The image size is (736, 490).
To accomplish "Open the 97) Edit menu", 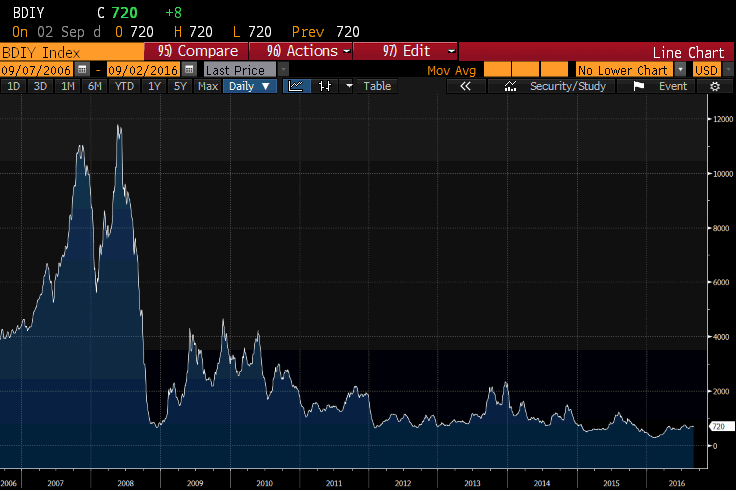I will (x=405, y=51).
